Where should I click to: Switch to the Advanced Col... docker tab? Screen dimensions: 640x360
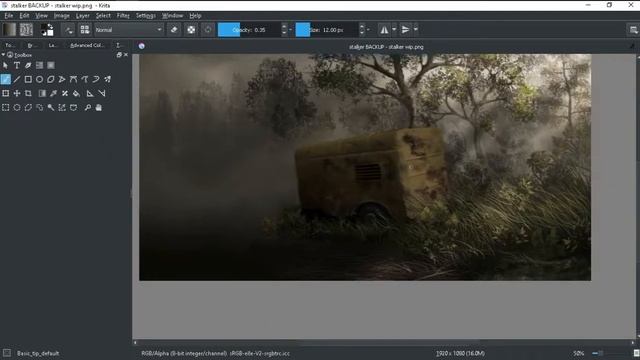point(87,45)
